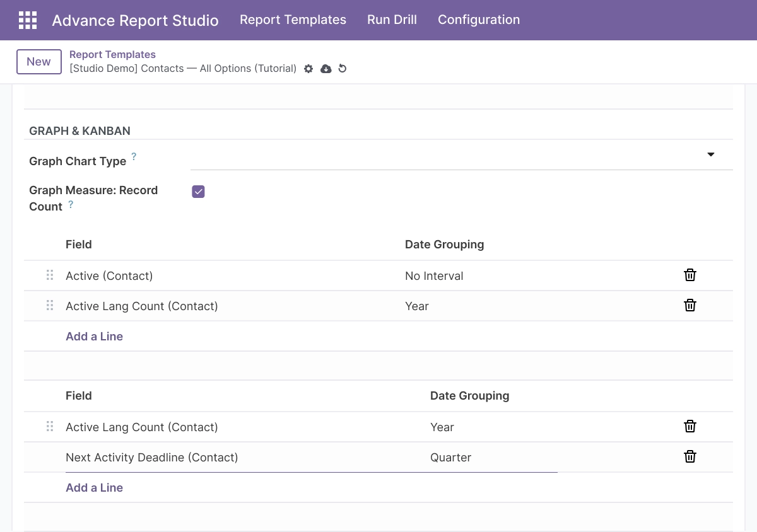Click the Studio Demo Contacts template title
This screenshot has width=757, height=532.
pyautogui.click(x=183, y=68)
